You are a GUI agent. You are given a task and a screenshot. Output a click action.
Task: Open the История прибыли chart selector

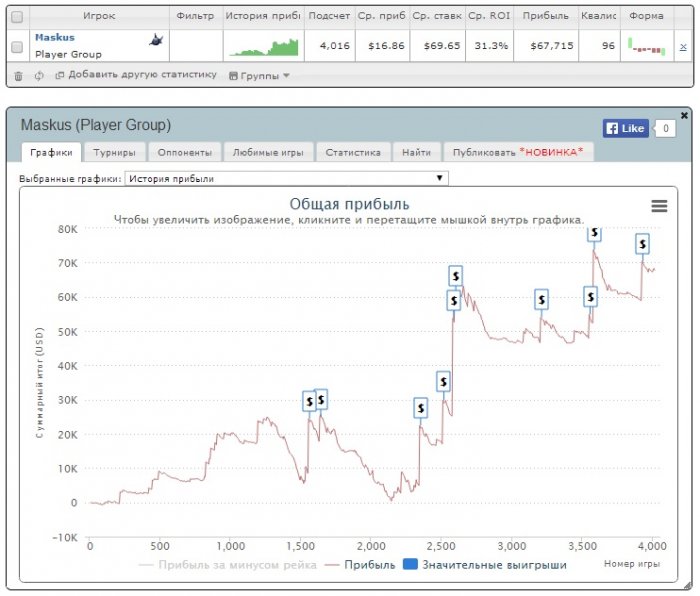point(286,178)
